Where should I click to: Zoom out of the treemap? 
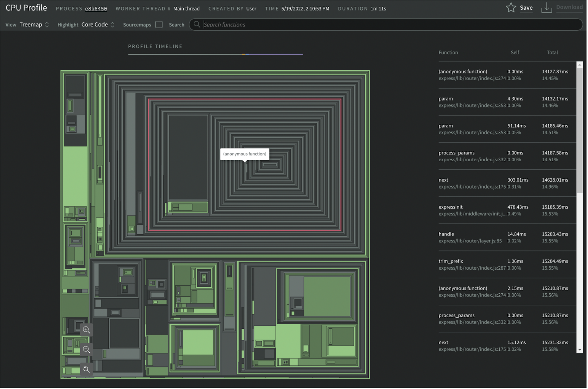click(86, 350)
